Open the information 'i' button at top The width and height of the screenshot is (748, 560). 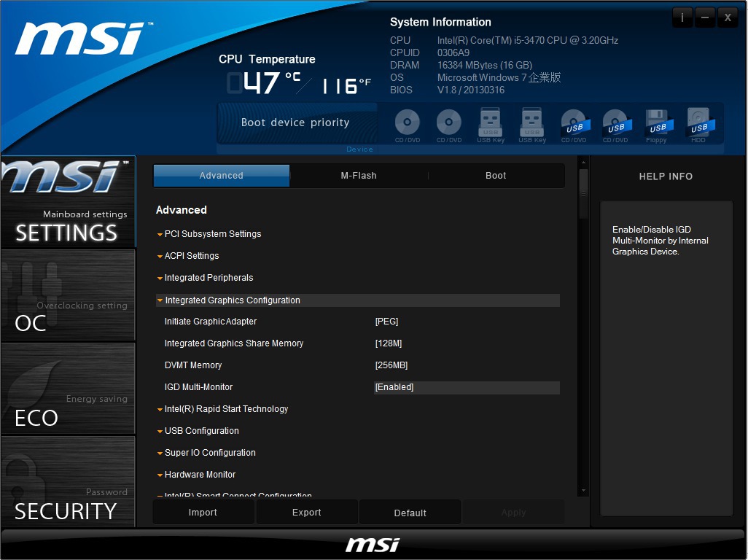682,17
